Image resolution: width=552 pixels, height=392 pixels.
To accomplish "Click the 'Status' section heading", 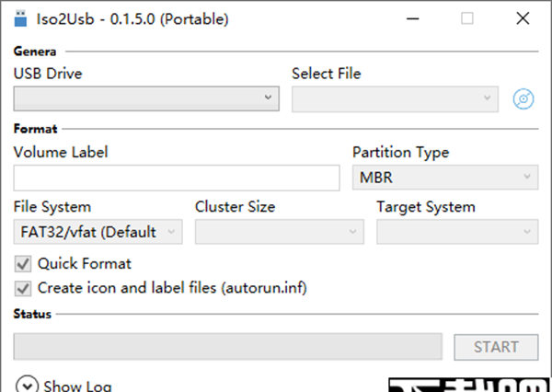I will (32, 314).
